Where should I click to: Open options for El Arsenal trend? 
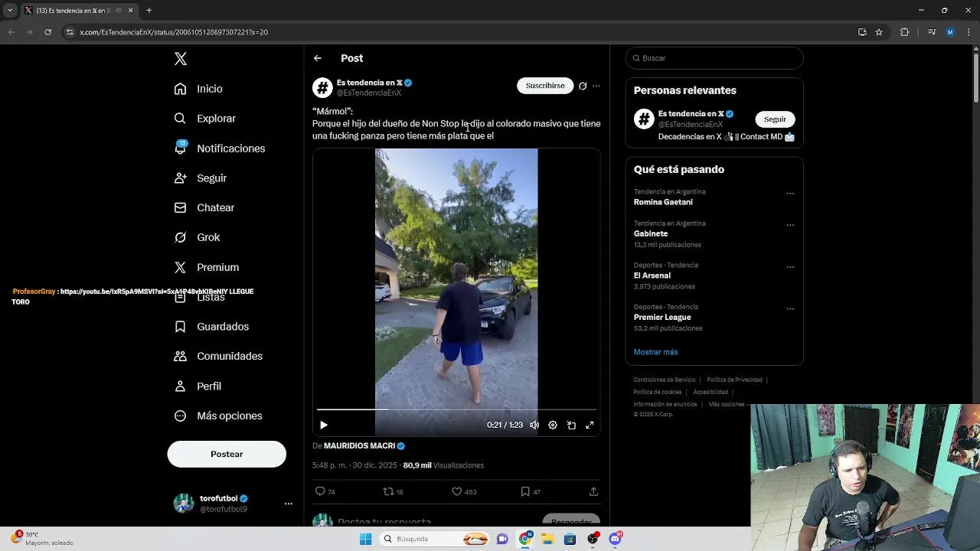(x=790, y=267)
